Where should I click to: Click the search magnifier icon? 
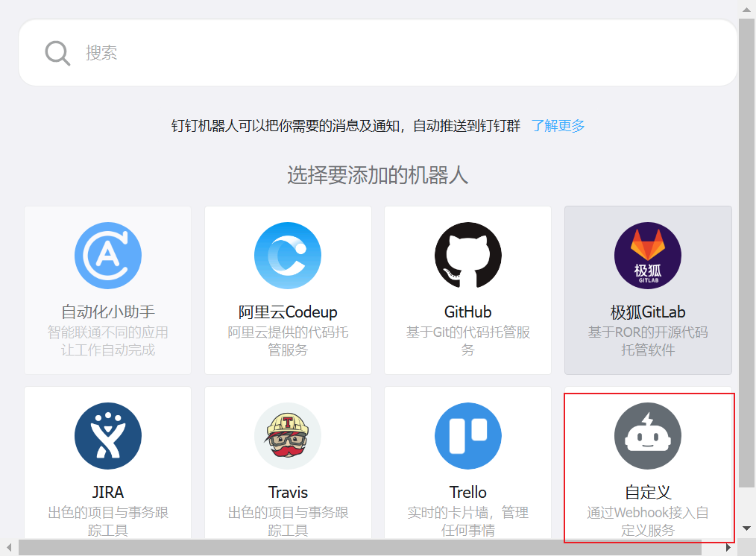tap(57, 53)
